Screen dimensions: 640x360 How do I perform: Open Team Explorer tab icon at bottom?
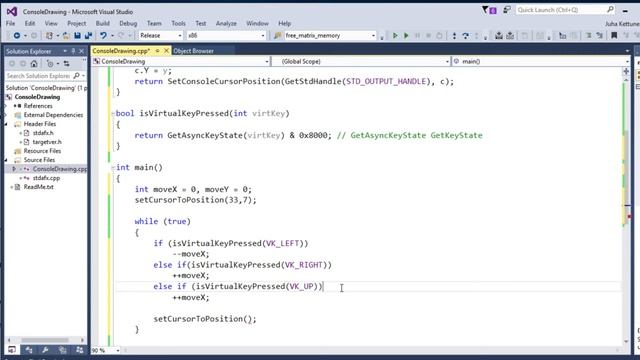(79, 350)
